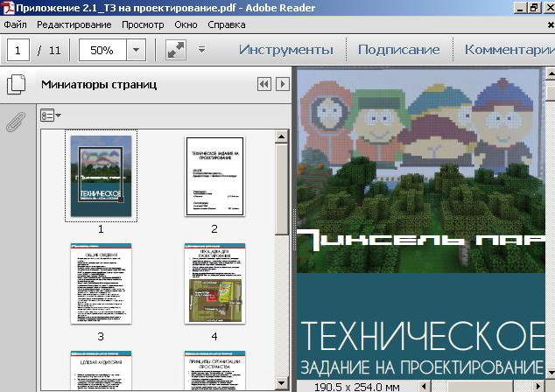
Task: Open the Page Thumbnails panel icon
Action: 15,85
